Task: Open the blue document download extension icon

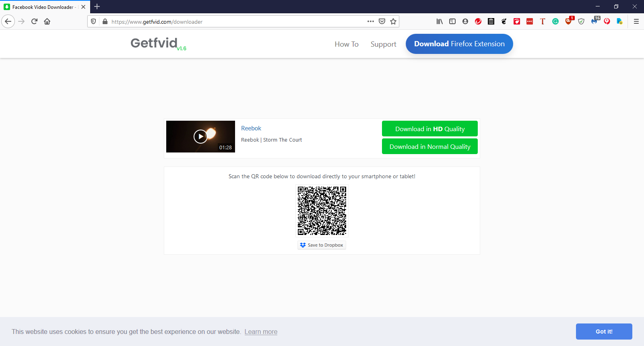Action: [x=620, y=21]
